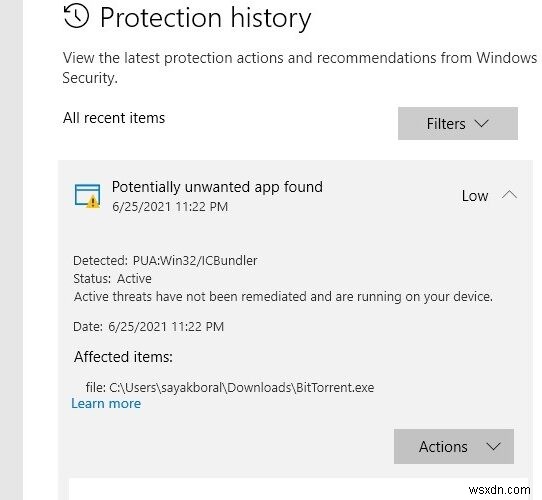This screenshot has width=542, height=500.
Task: Click the Status: Active line
Action: (x=112, y=279)
